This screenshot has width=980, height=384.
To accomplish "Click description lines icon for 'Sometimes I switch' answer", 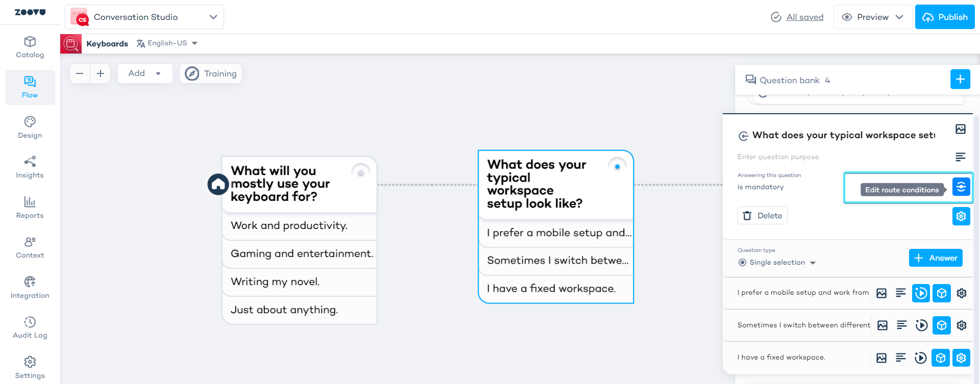I will point(901,325).
